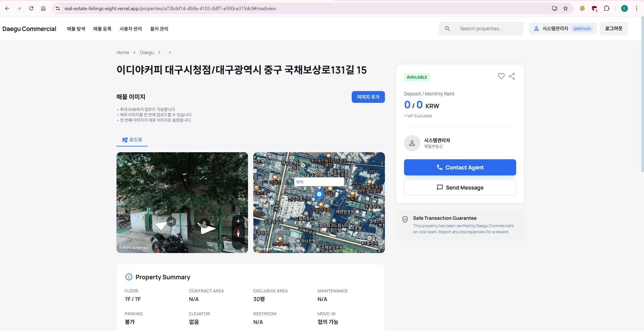The width and height of the screenshot is (644, 331).
Task: Open 매물 탐색 menu
Action: (x=76, y=29)
